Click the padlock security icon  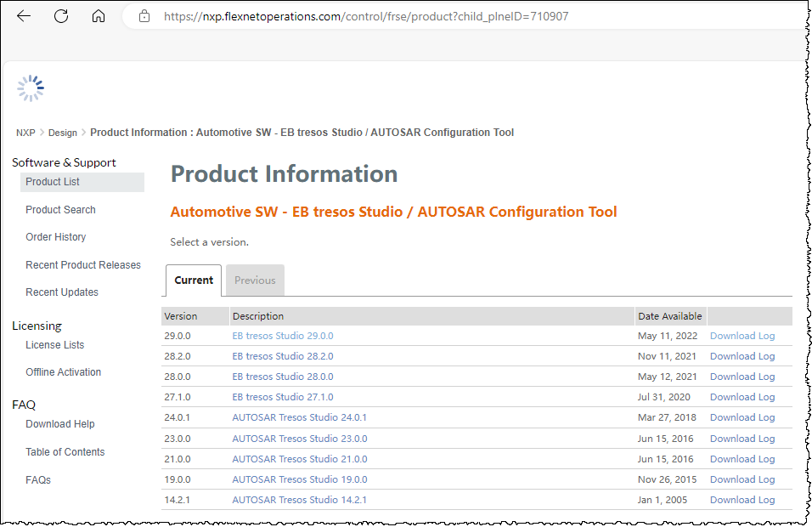(x=143, y=15)
